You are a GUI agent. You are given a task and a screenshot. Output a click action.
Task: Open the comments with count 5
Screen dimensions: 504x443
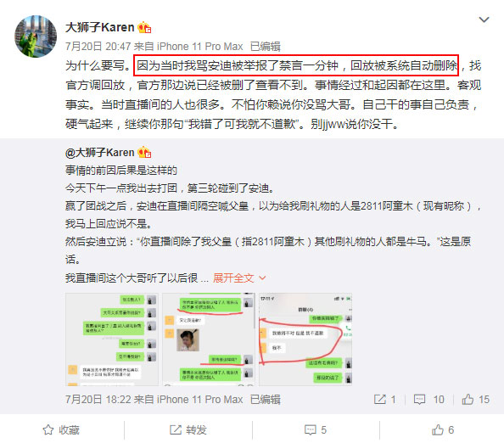316,430
